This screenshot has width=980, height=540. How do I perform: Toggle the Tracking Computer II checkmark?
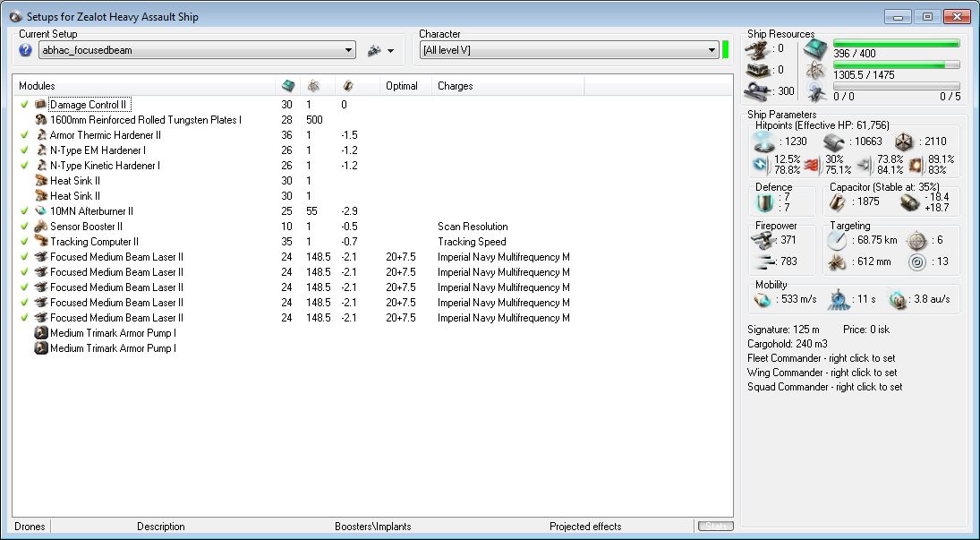pos(24,242)
